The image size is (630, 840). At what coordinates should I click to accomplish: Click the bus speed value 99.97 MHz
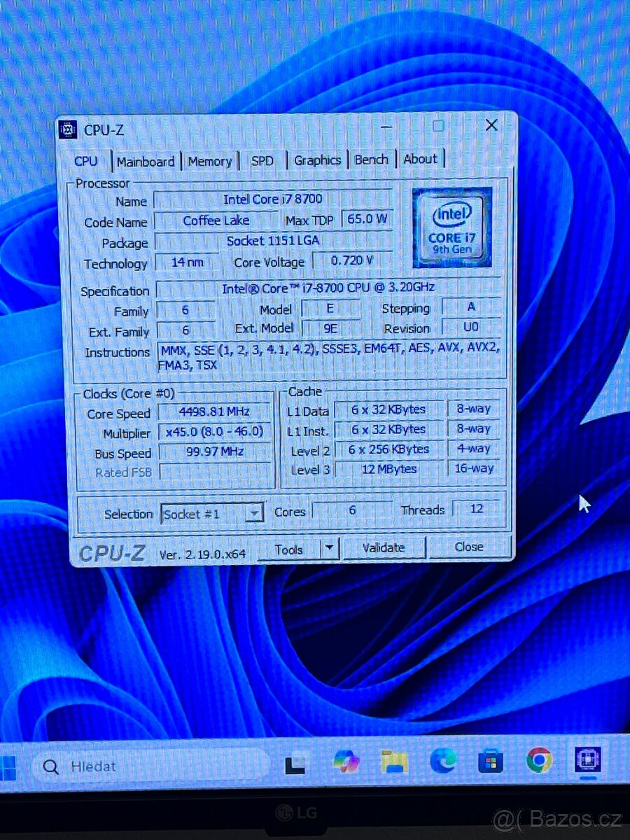point(214,452)
